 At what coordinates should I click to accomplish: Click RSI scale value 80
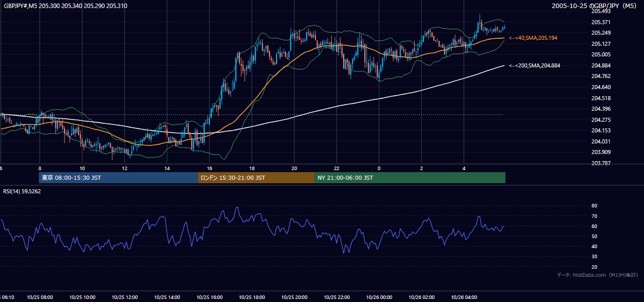(x=594, y=206)
